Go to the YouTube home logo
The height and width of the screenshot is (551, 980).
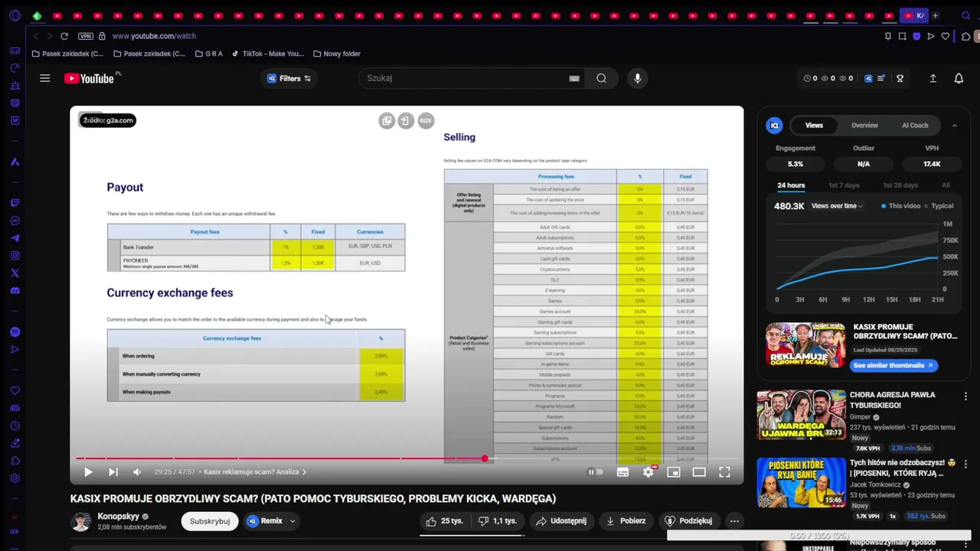coord(89,78)
